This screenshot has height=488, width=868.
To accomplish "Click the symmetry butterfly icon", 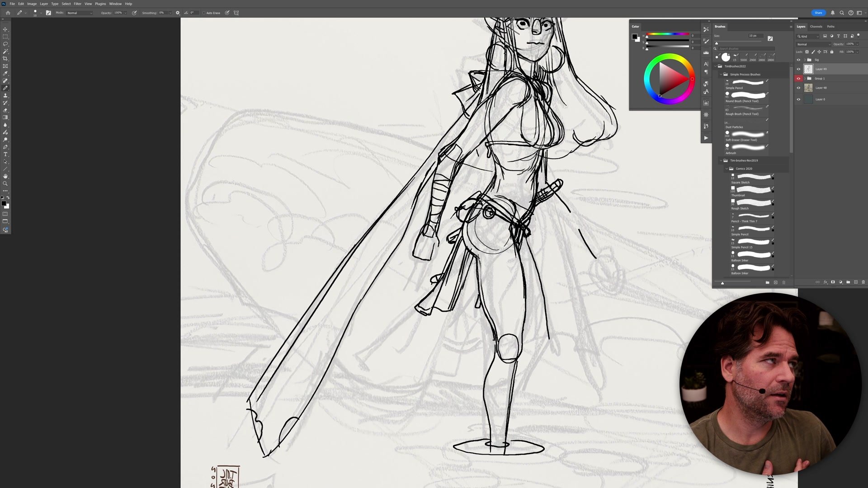I will pyautogui.click(x=236, y=13).
